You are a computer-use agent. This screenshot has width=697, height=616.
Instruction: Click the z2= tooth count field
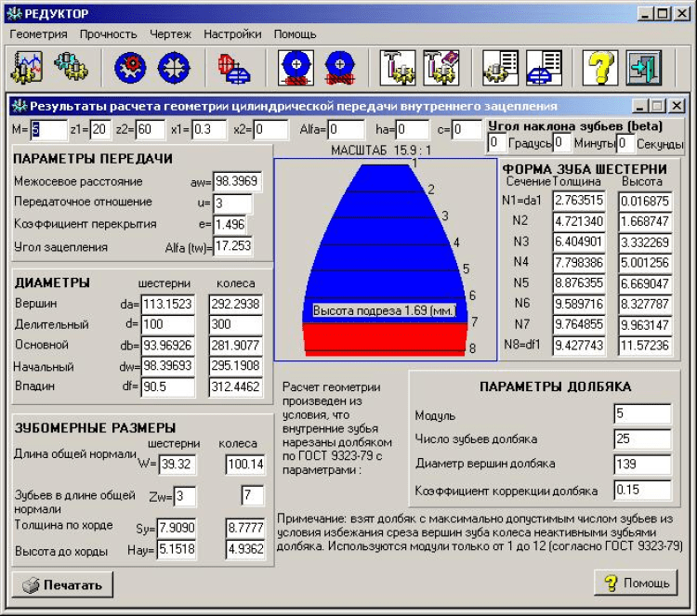[151, 129]
